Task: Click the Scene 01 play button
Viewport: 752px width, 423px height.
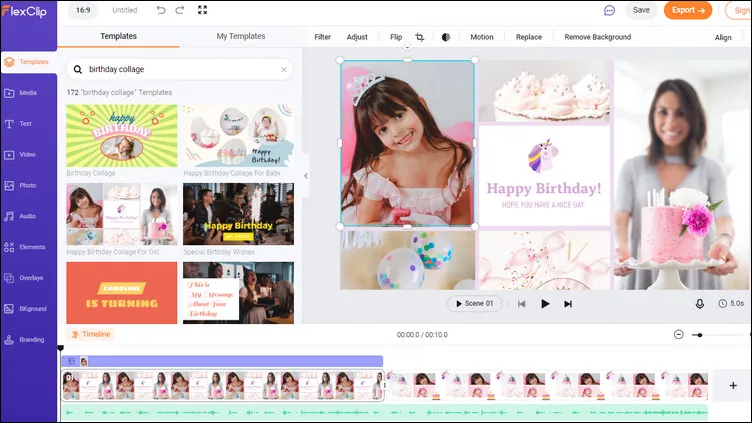Action: [x=475, y=304]
